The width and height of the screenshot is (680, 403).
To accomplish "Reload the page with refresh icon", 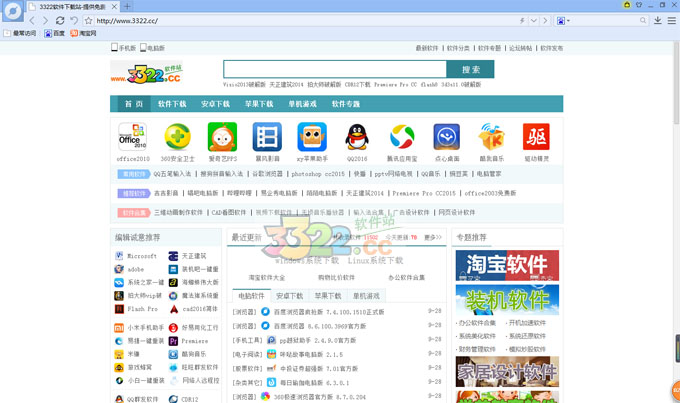I will tap(60, 20).
